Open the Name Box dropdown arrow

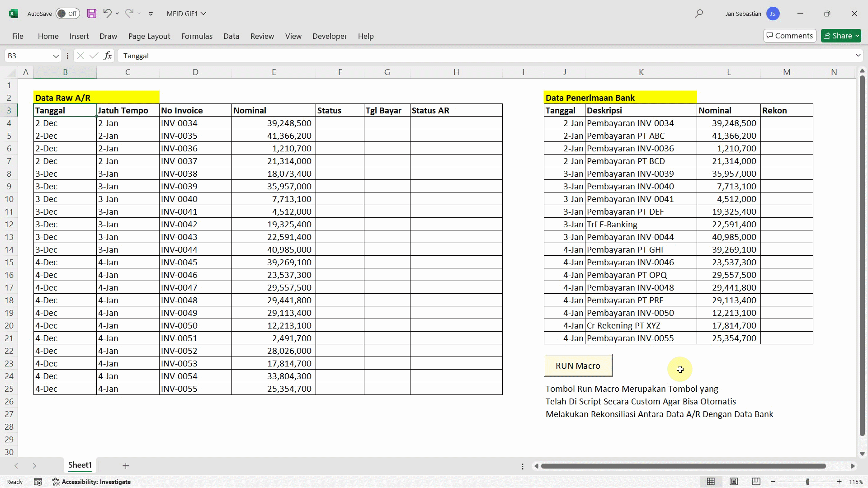pos(56,56)
